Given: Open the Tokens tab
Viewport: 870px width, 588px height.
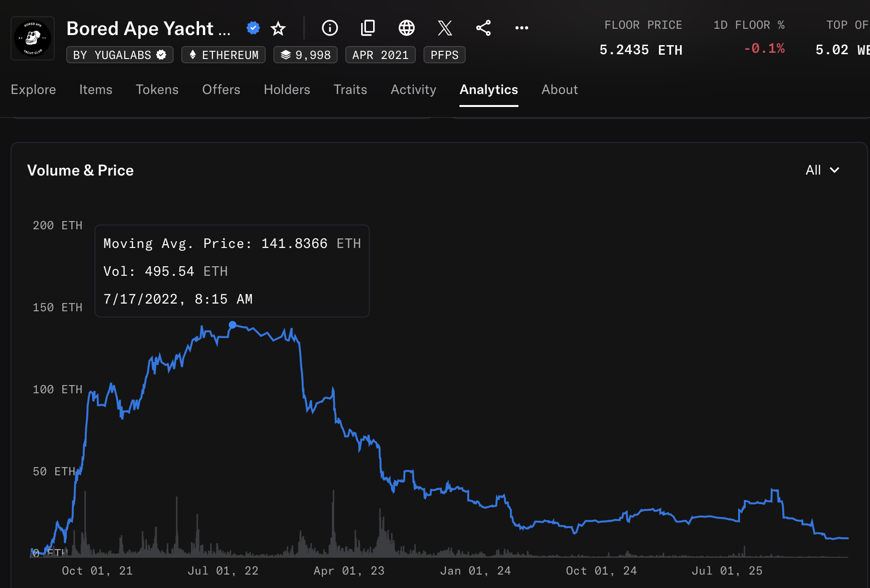Looking at the screenshot, I should (157, 90).
